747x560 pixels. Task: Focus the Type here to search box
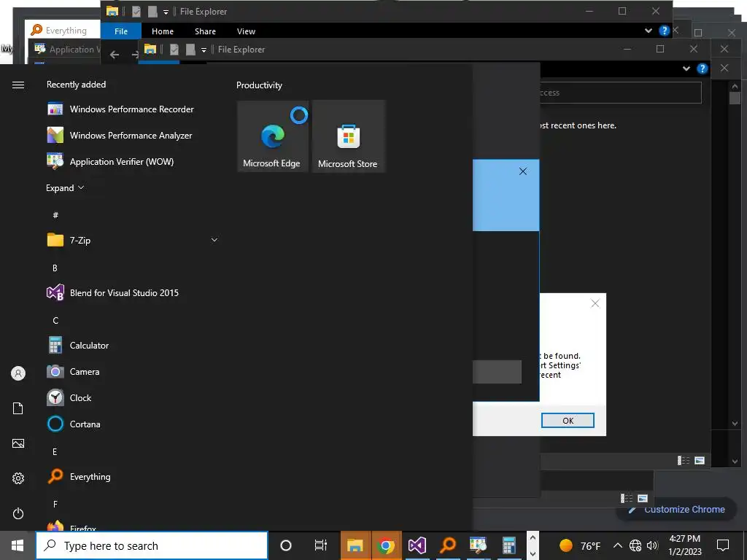click(152, 545)
